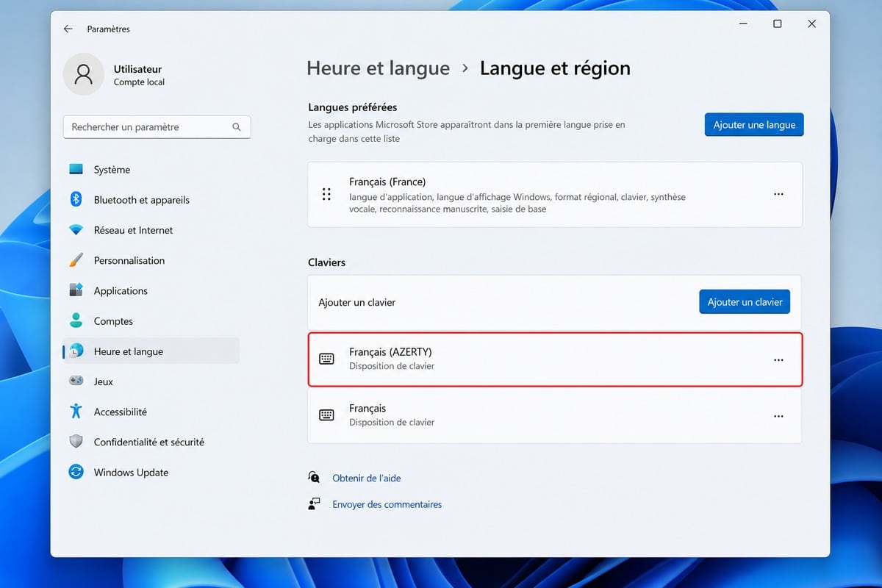
Task: Click the Confidentialité shield icon
Action: pos(76,442)
